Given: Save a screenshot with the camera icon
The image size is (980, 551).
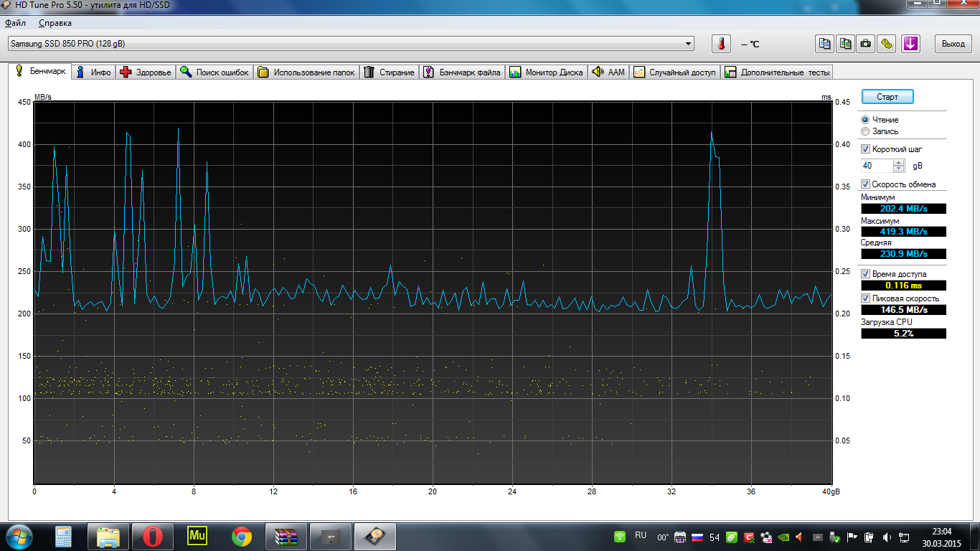Looking at the screenshot, I should 867,44.
